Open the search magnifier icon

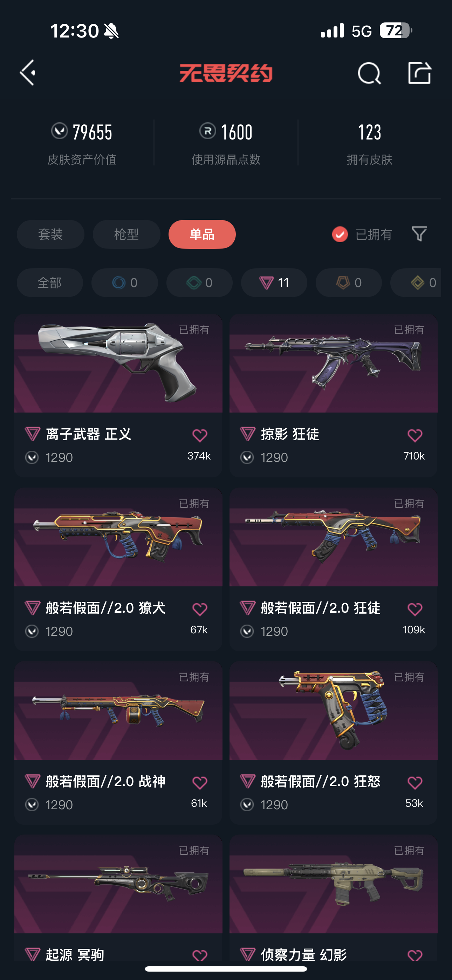tap(369, 73)
